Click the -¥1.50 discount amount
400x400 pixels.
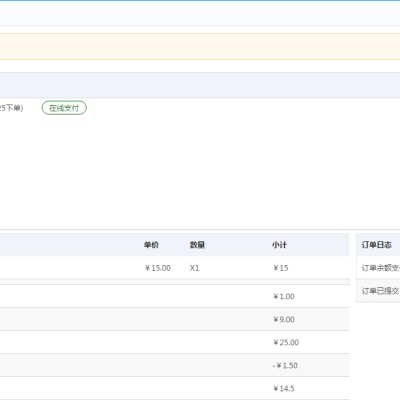click(x=285, y=365)
